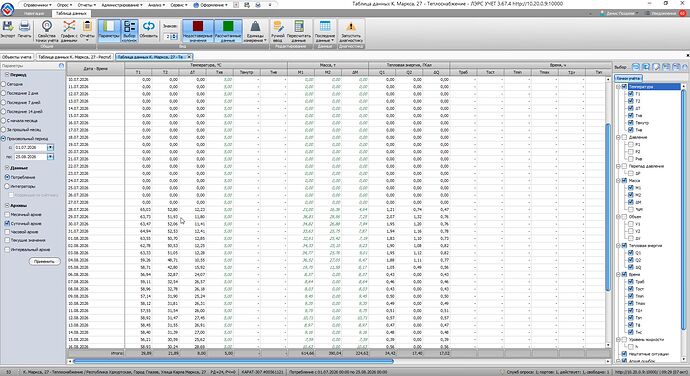Collapse the Период section
Viewport: 690px width, 376px height.
[x=7, y=75]
